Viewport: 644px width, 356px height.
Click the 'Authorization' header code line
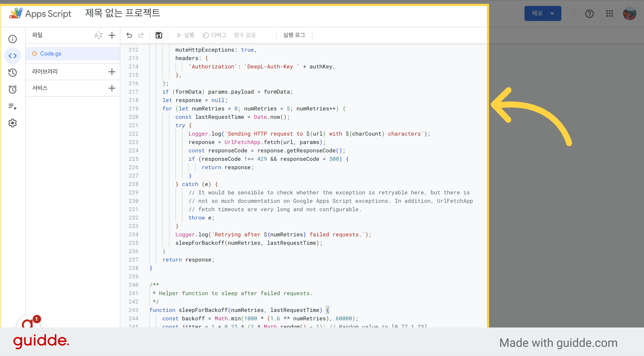pos(261,67)
